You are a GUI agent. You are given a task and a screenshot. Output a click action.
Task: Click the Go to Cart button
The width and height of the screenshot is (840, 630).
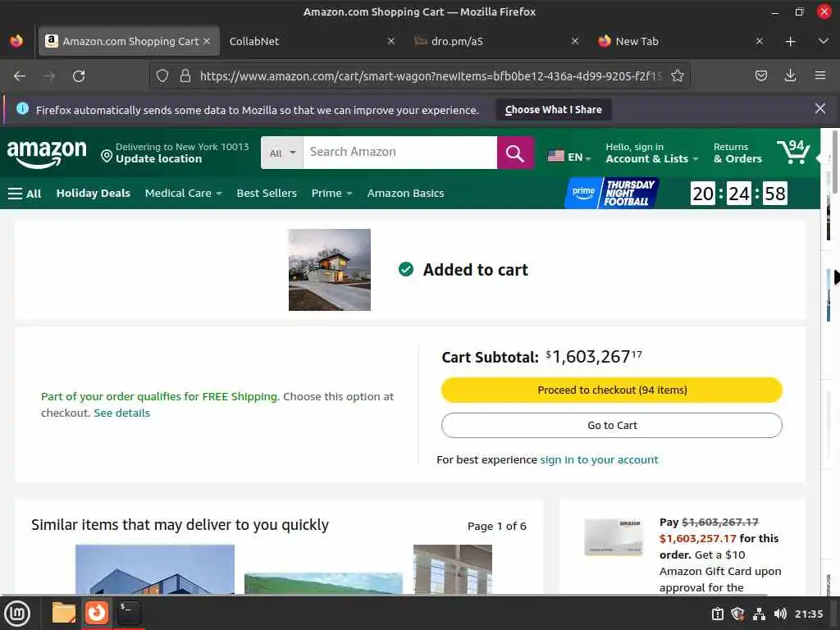pos(612,426)
